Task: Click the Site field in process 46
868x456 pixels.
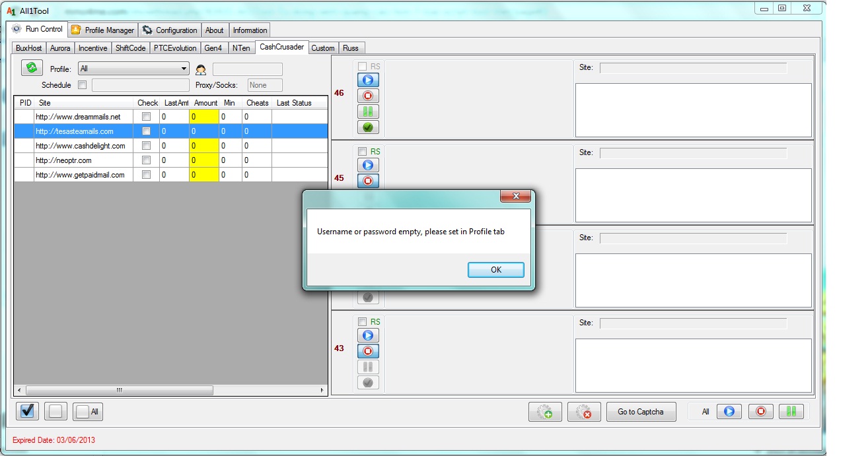Action: pyautogui.click(x=693, y=67)
